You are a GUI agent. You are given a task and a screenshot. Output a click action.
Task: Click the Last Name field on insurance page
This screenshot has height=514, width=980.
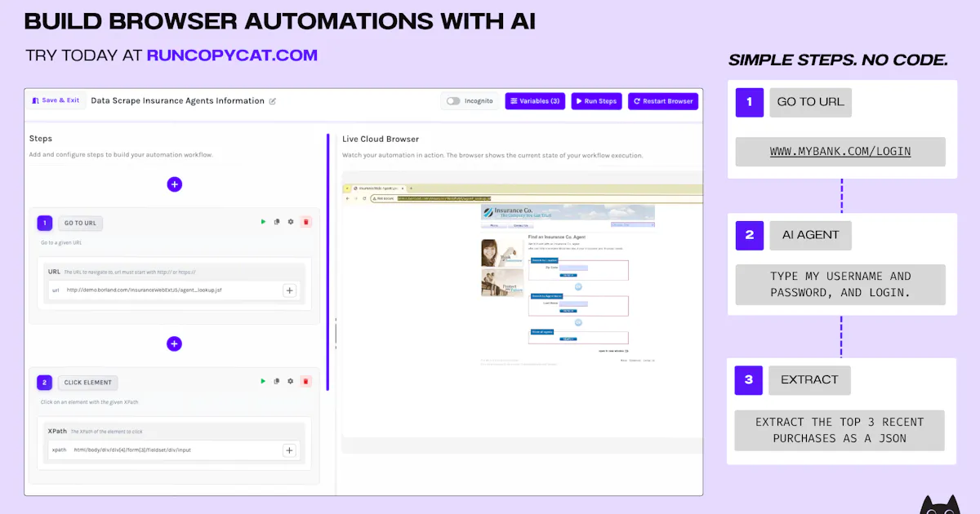click(574, 303)
